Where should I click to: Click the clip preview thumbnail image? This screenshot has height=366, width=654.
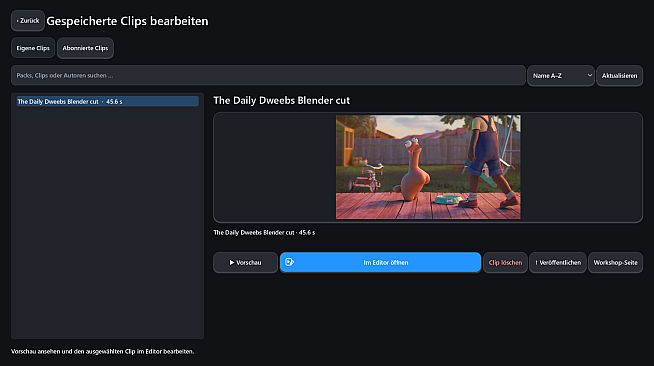(x=428, y=167)
